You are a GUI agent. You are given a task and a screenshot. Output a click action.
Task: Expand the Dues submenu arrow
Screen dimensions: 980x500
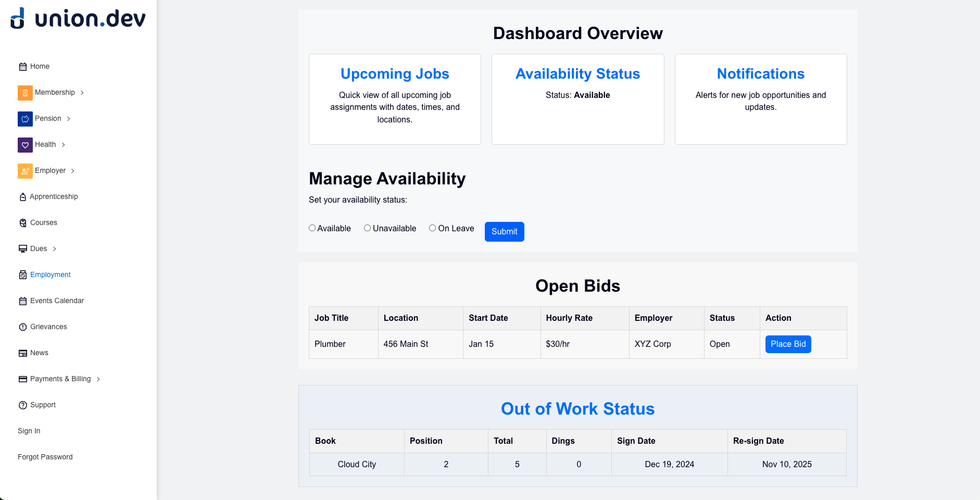point(55,249)
